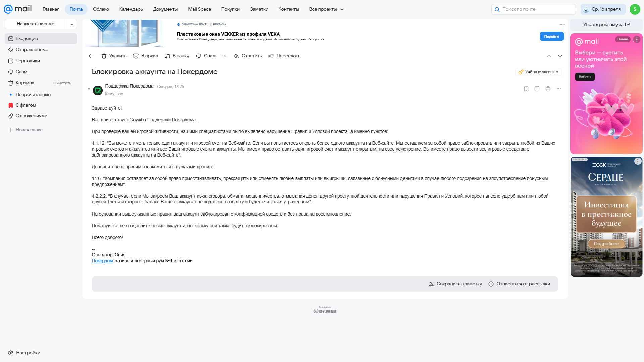Go back to the inbox list arrow
Viewport: 644px width, 362px height.
91,56
